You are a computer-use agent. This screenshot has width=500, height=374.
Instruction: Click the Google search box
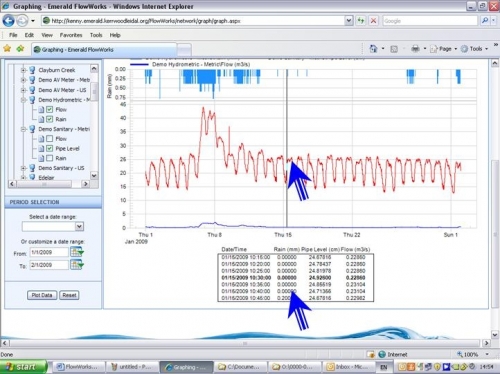point(430,21)
